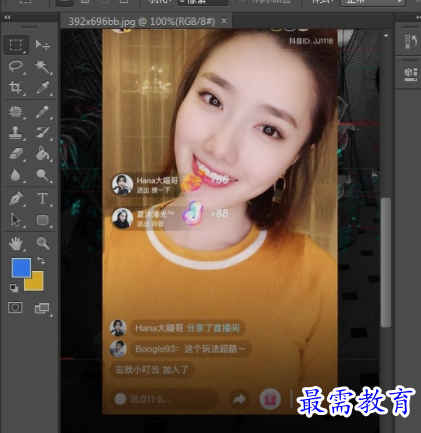The image size is (421, 433).
Task: Select the Zoom magnifier tool
Action: click(43, 243)
